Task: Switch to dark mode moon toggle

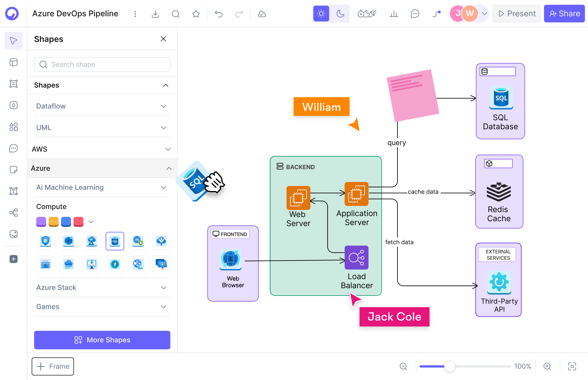Action: coord(340,14)
